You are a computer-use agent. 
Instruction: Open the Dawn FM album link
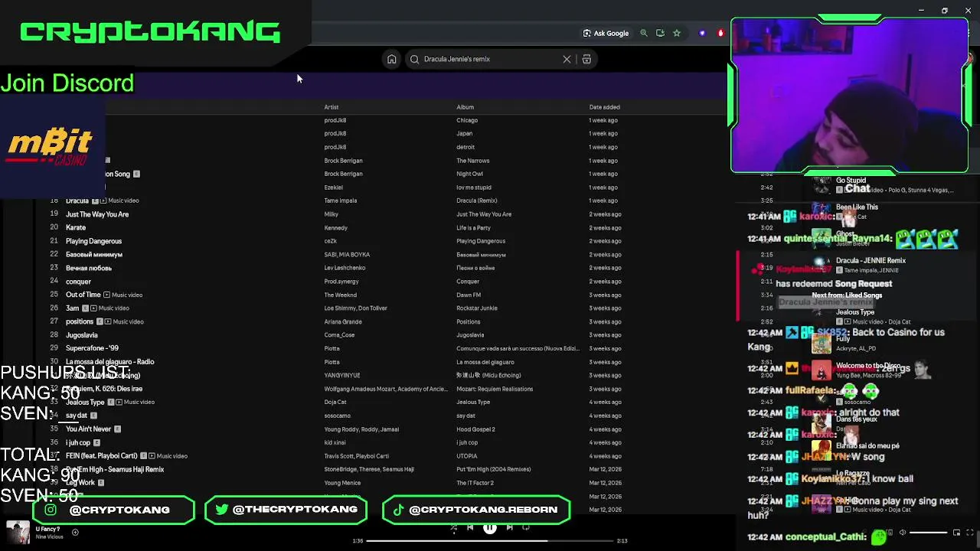coord(469,295)
